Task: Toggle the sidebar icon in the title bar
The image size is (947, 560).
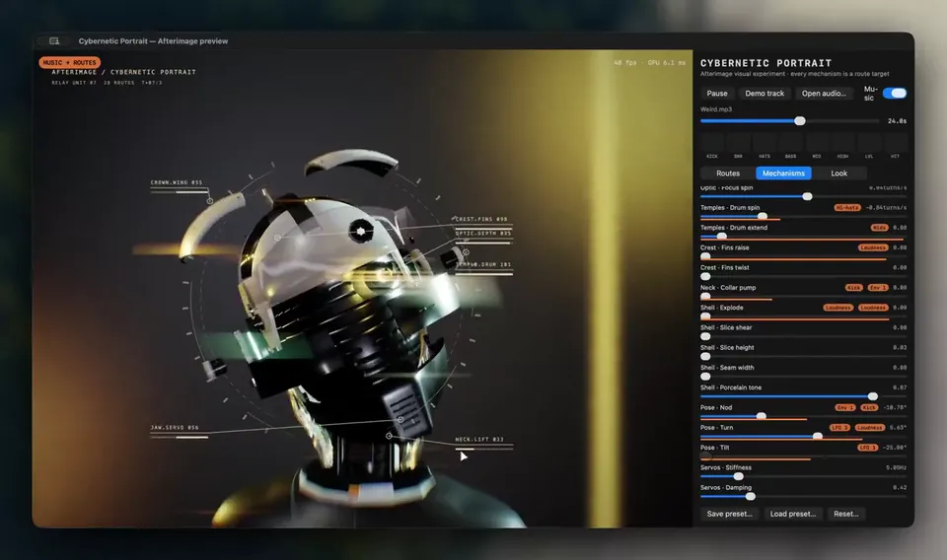Action: click(54, 41)
